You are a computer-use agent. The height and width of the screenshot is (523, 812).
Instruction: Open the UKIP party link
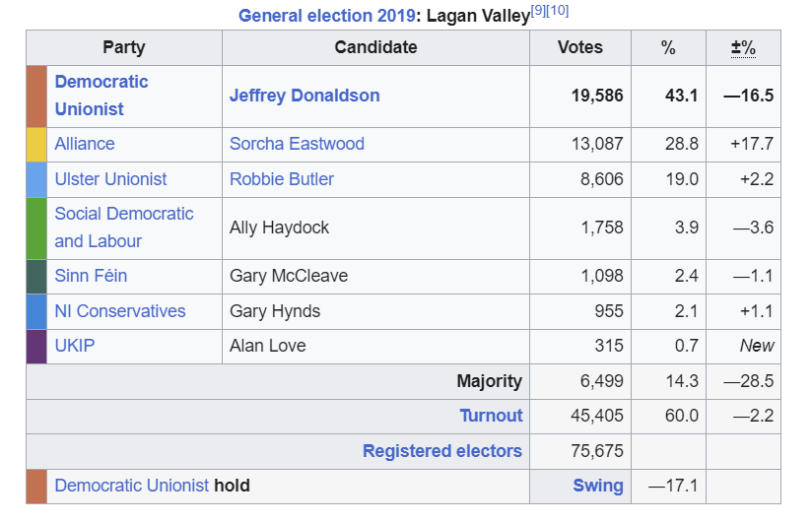[75, 346]
